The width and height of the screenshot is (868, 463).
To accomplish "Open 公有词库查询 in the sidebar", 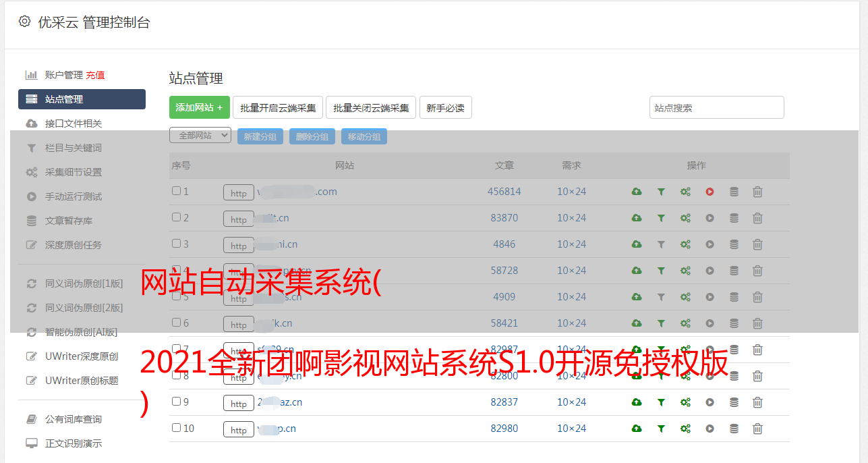I will pos(74,419).
